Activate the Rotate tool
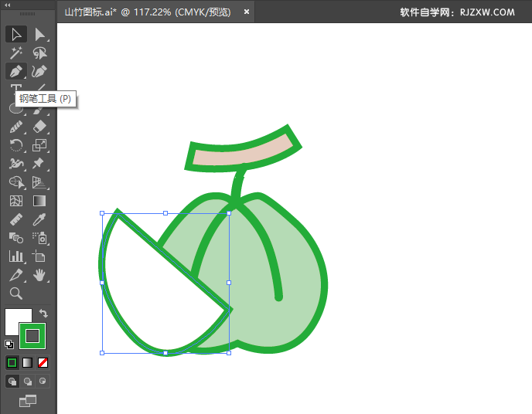 pos(16,145)
